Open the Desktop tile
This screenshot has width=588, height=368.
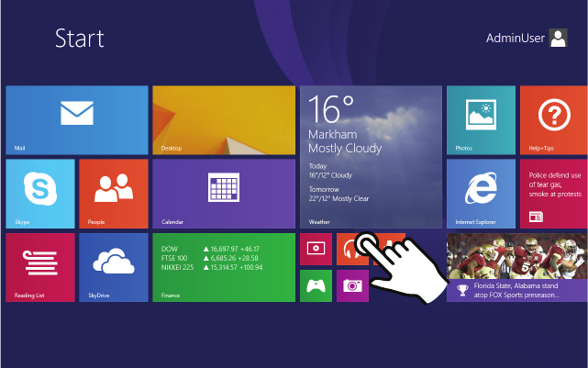(x=224, y=120)
